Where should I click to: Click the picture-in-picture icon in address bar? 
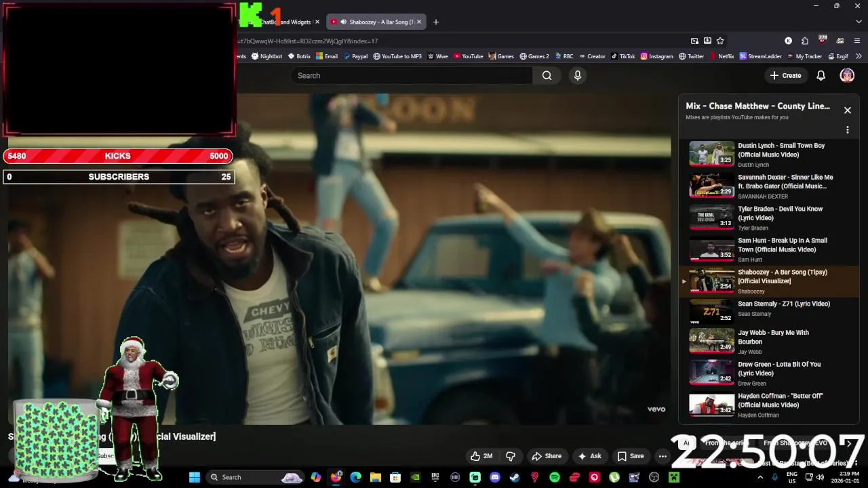click(694, 41)
